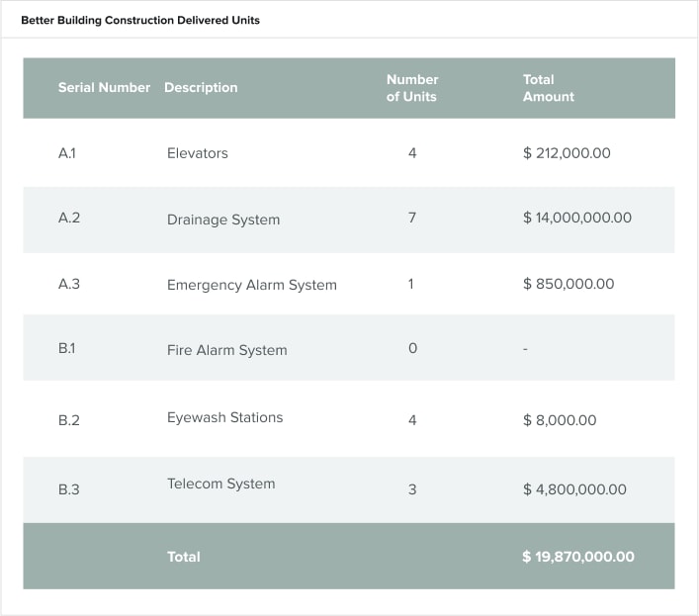Select the grand total '$ 19,870,000.00'

(578, 557)
